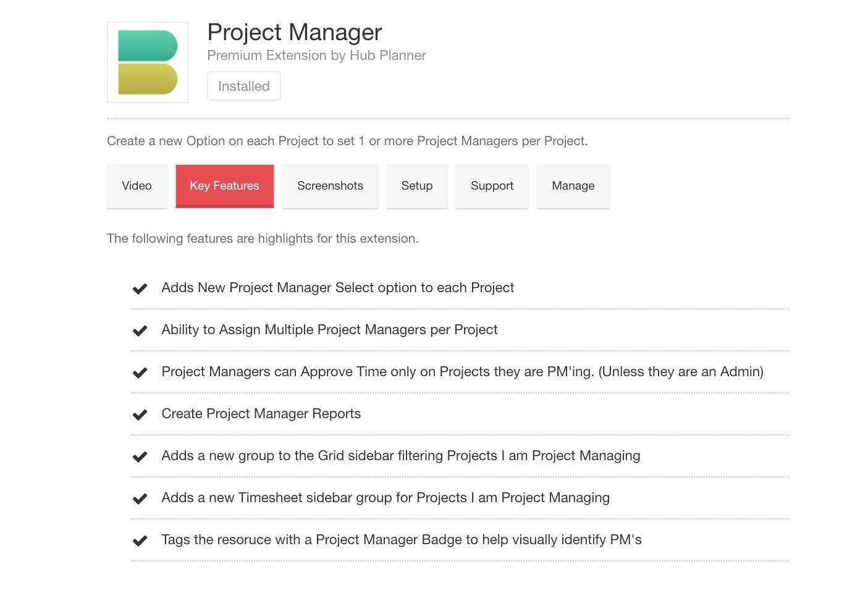868x601 pixels.
Task: Open the Manage tab
Action: coord(573,186)
